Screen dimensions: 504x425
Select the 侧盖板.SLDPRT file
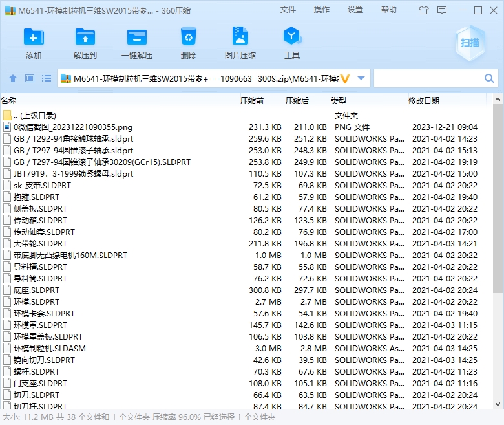pyautogui.click(x=246, y=208)
